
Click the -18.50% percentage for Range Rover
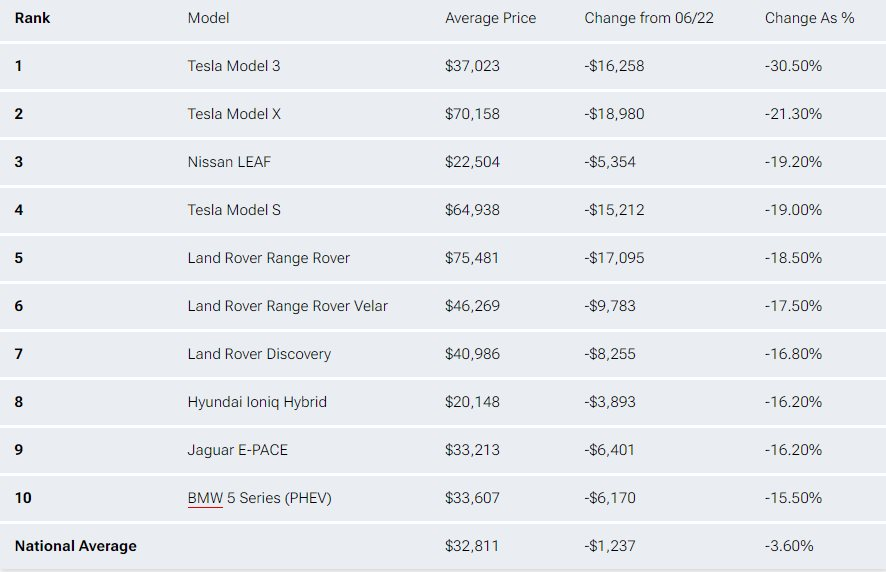(793, 258)
